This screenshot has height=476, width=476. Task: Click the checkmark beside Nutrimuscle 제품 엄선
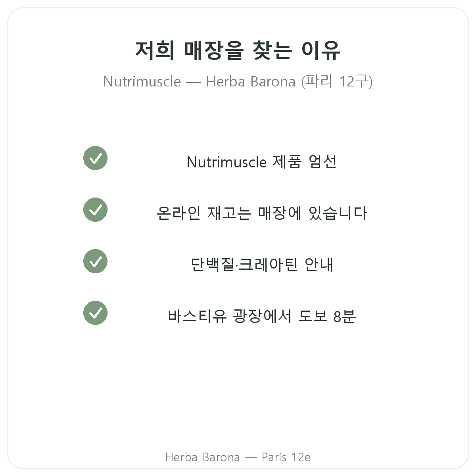[95, 158]
